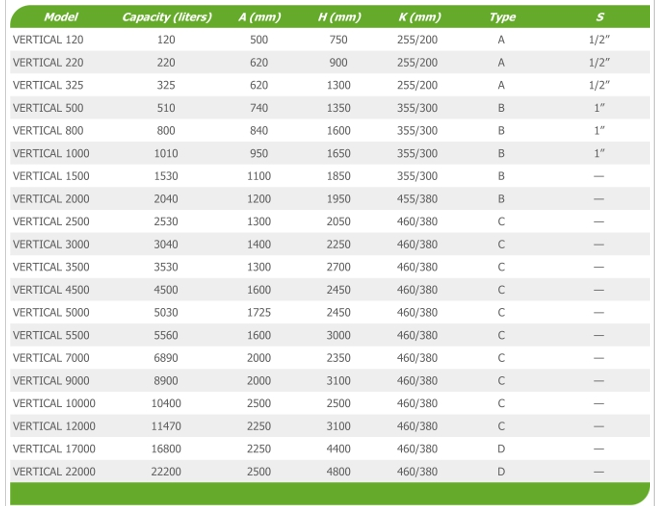This screenshot has height=506, width=661.
Task: Select the 2700 height cell
Action: click(338, 267)
